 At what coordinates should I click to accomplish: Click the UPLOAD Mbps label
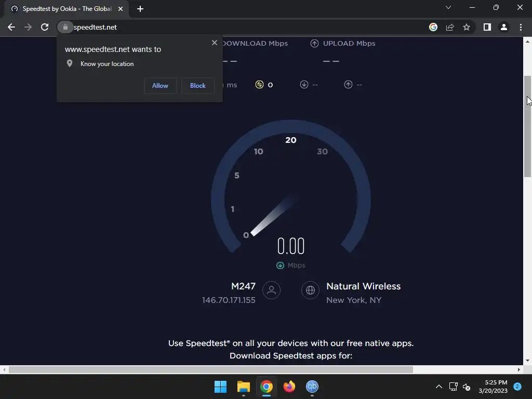pos(349,44)
